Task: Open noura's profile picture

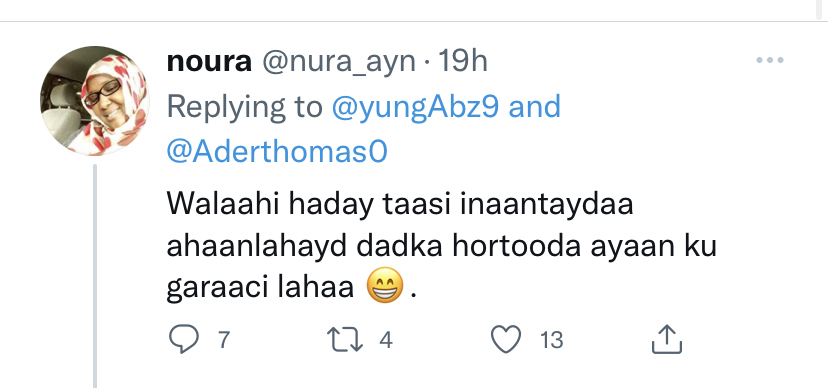Action: tap(95, 100)
